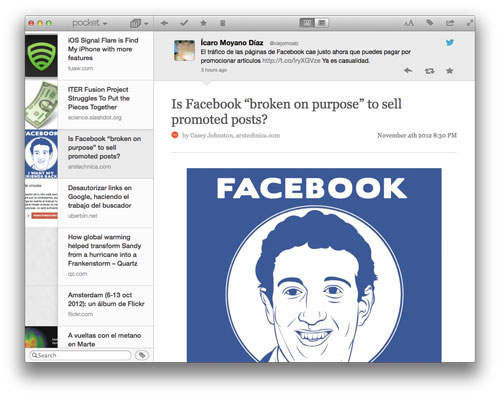Click the Mars methane map thumbnail
The image size is (500, 397).
pos(41,337)
